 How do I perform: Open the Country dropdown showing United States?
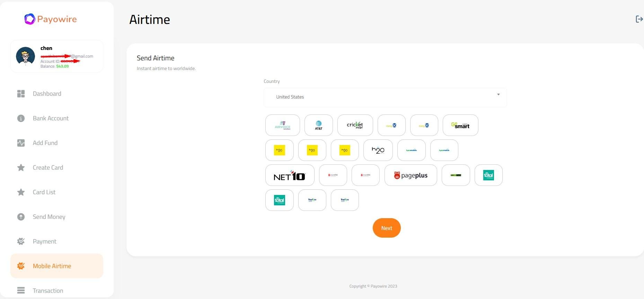(x=385, y=97)
